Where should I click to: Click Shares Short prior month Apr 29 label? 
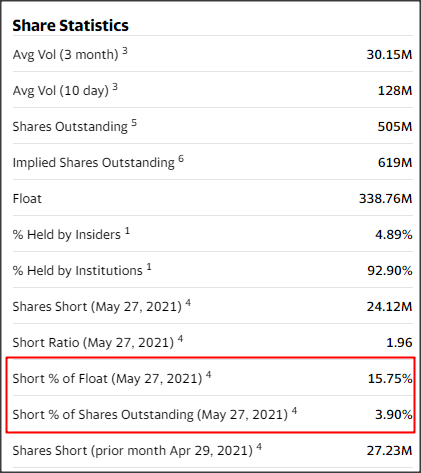(x=133, y=451)
